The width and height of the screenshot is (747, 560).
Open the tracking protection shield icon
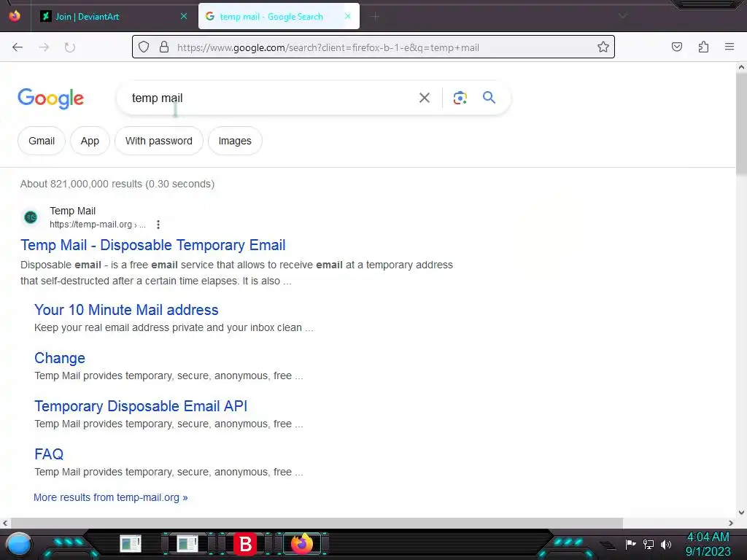pos(144,47)
